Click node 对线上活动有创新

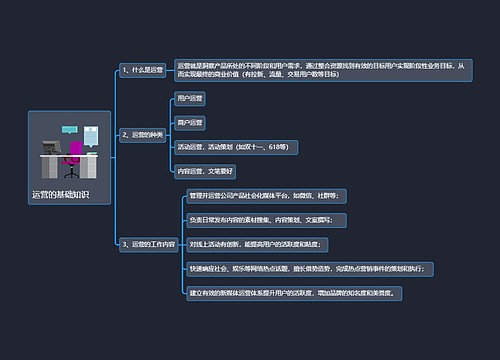pyautogui.click(x=257, y=245)
